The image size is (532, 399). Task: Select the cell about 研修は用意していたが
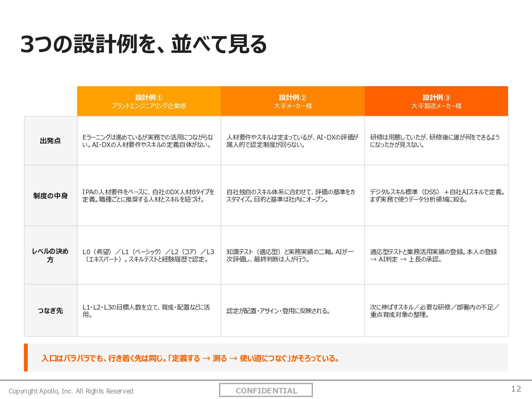pyautogui.click(x=436, y=141)
